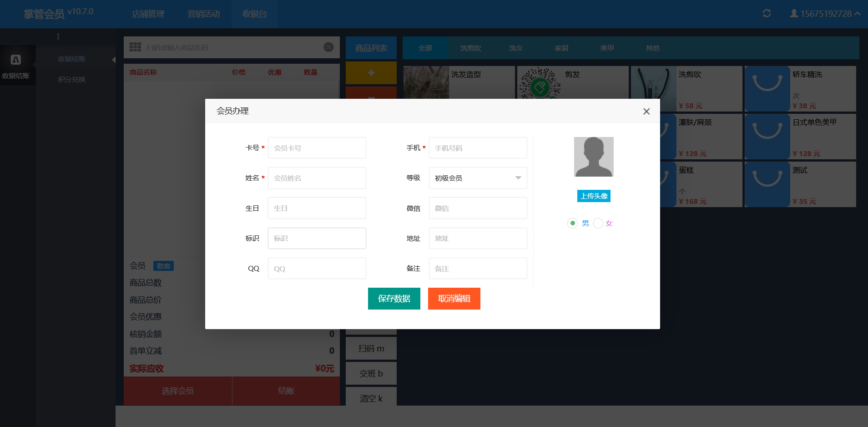Focus the 会员卡号 input field
The image size is (868, 427).
pyautogui.click(x=317, y=148)
